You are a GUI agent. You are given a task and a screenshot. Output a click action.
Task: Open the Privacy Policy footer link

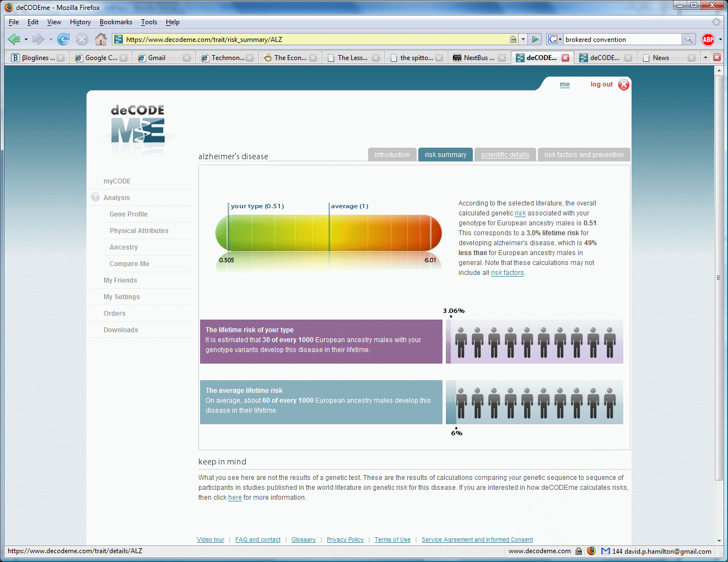point(345,539)
